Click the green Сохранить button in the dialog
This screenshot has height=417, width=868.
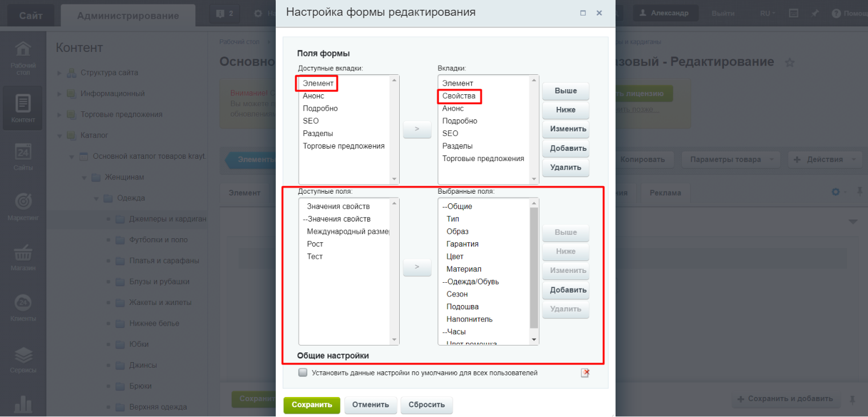click(312, 405)
